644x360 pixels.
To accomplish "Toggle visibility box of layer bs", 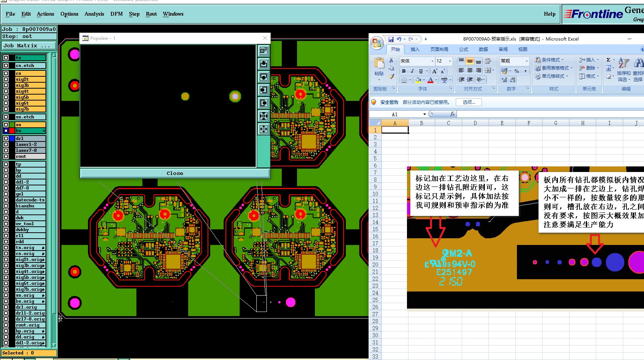I will pos(6,131).
